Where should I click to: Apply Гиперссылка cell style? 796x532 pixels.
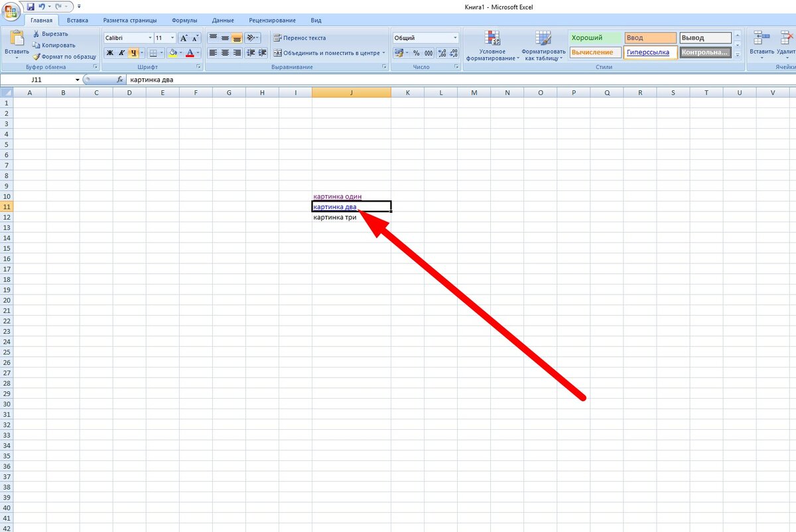651,52
